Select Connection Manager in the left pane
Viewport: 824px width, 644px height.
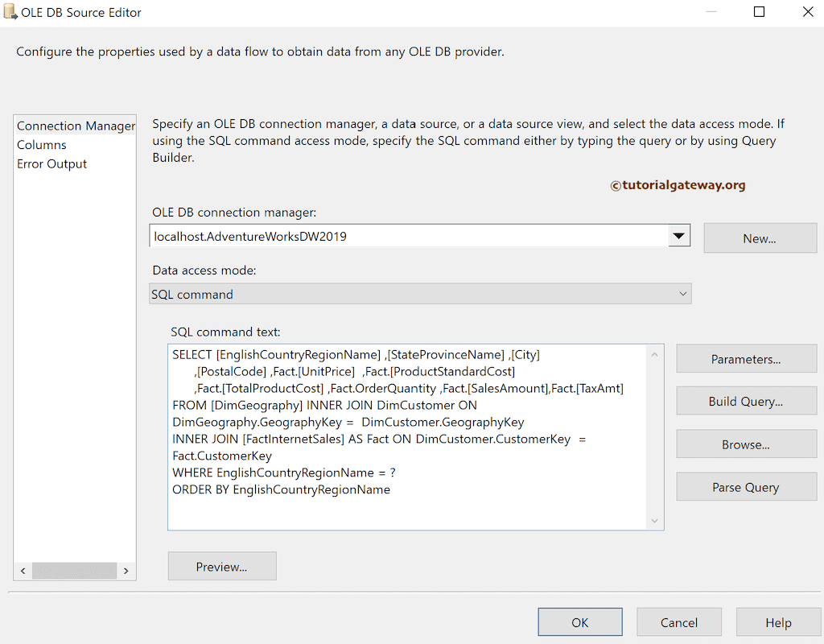[x=75, y=126]
